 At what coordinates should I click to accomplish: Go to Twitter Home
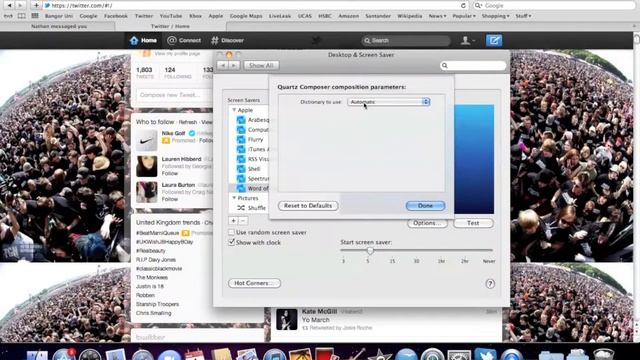143,40
